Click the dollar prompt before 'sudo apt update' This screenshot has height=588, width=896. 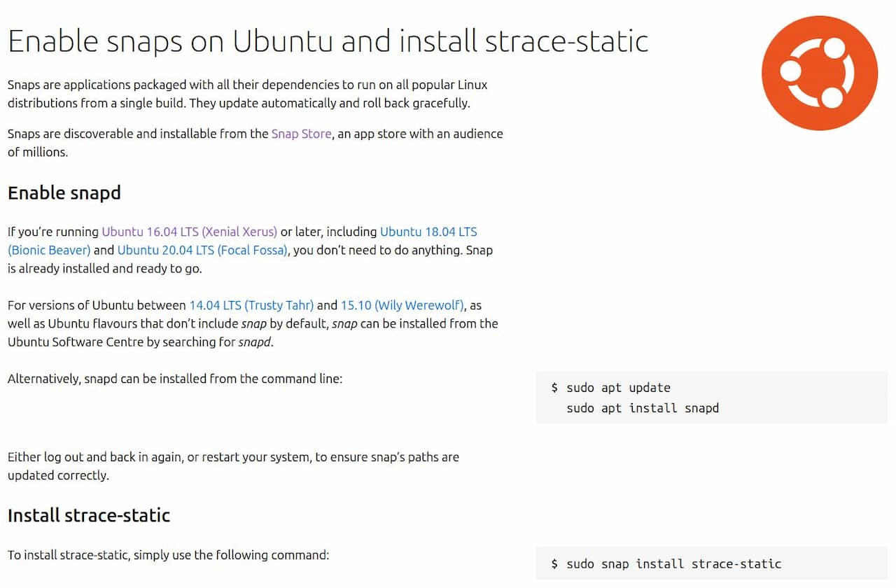pyautogui.click(x=554, y=388)
